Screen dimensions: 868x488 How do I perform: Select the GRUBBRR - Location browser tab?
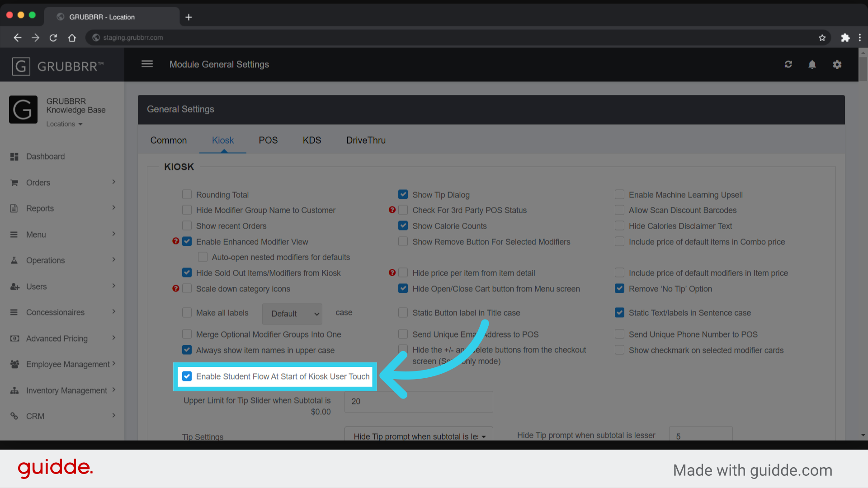point(112,17)
